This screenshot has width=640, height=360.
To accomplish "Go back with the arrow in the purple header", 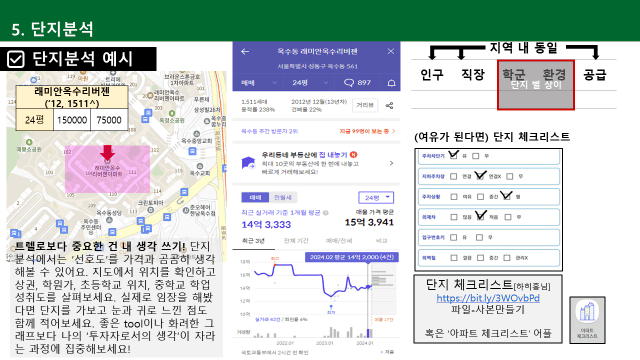I will point(245,51).
